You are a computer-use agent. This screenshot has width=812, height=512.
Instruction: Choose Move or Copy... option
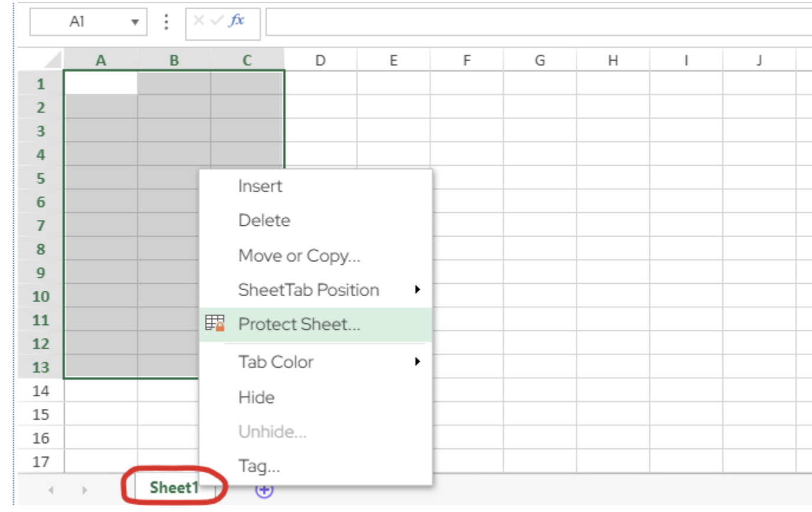(x=299, y=255)
